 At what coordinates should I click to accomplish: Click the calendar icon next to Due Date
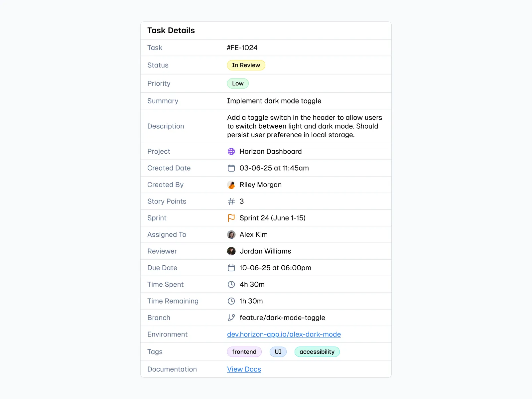coord(231,268)
